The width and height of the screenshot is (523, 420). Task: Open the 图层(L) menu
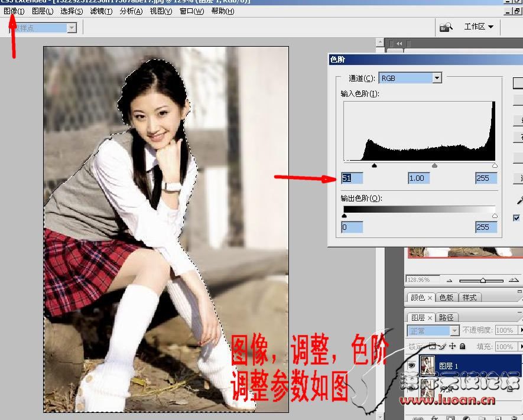click(43, 11)
